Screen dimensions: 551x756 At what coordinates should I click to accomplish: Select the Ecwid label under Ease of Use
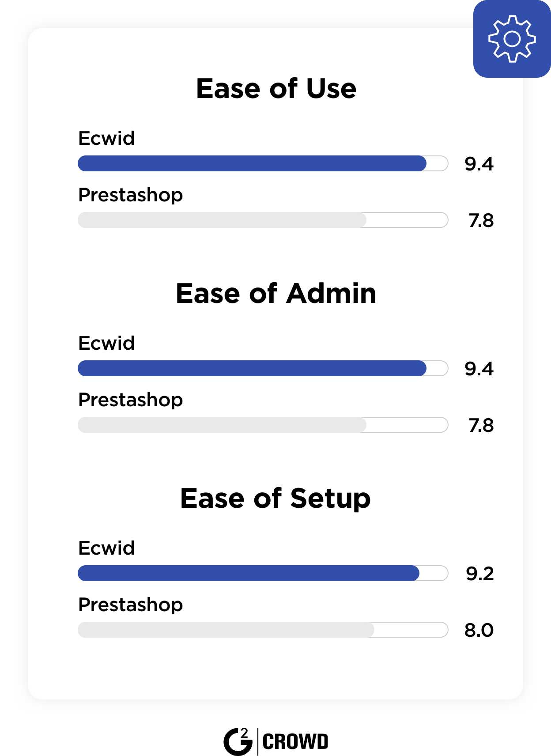point(106,138)
